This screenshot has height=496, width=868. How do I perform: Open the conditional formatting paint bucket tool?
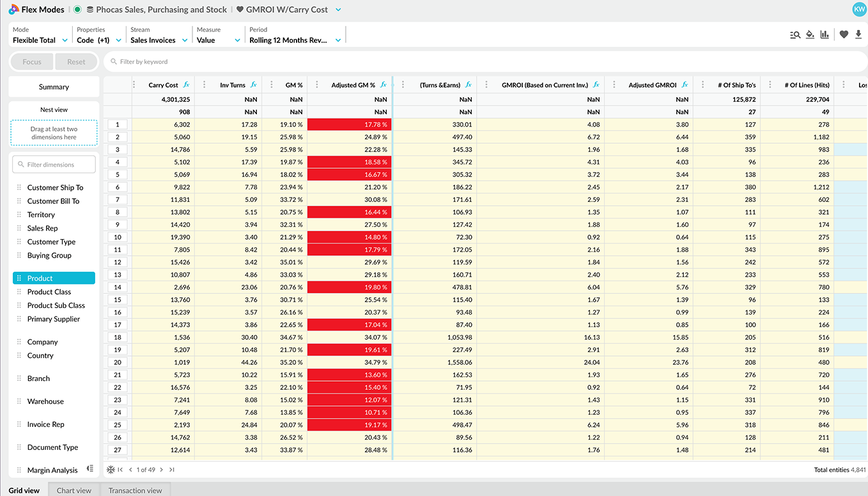click(809, 35)
